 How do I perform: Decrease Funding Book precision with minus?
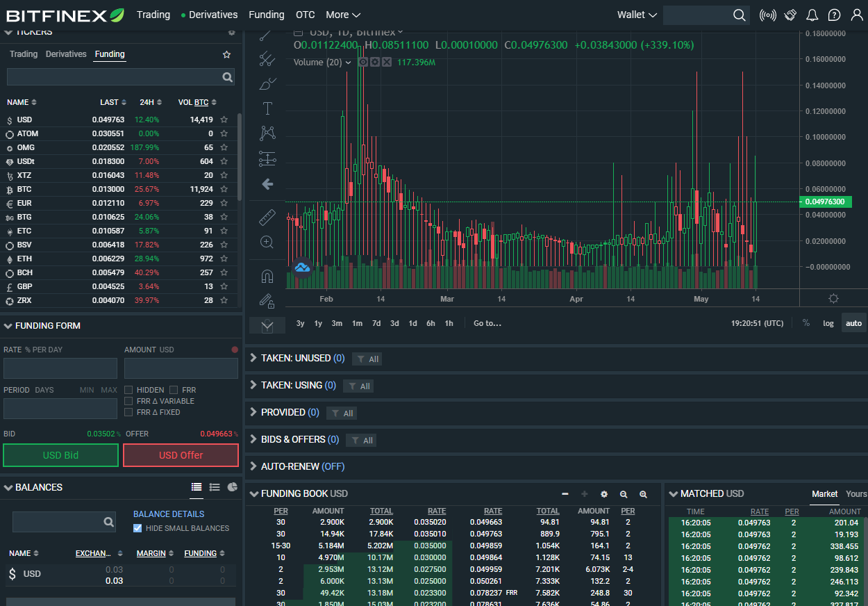pyautogui.click(x=565, y=494)
